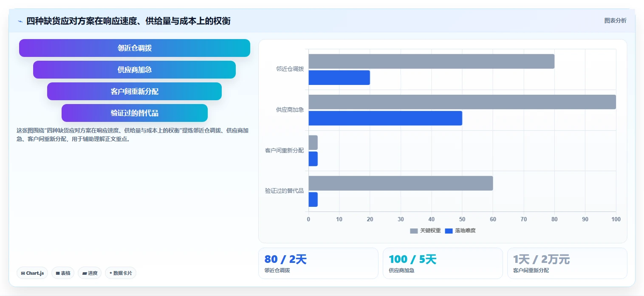Select the 验证过的替代品 funnel stage
This screenshot has height=296, width=644.
point(135,113)
